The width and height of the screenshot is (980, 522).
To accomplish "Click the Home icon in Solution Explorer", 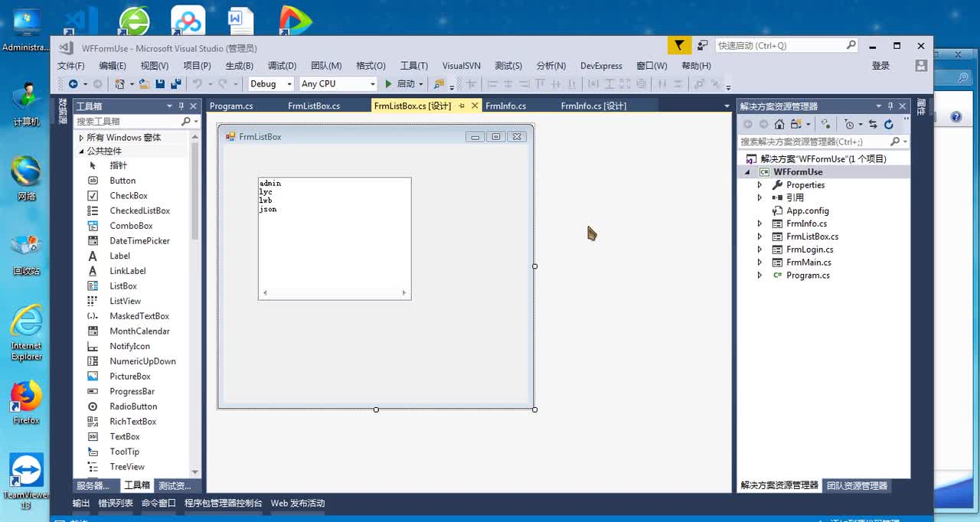I will (x=779, y=124).
